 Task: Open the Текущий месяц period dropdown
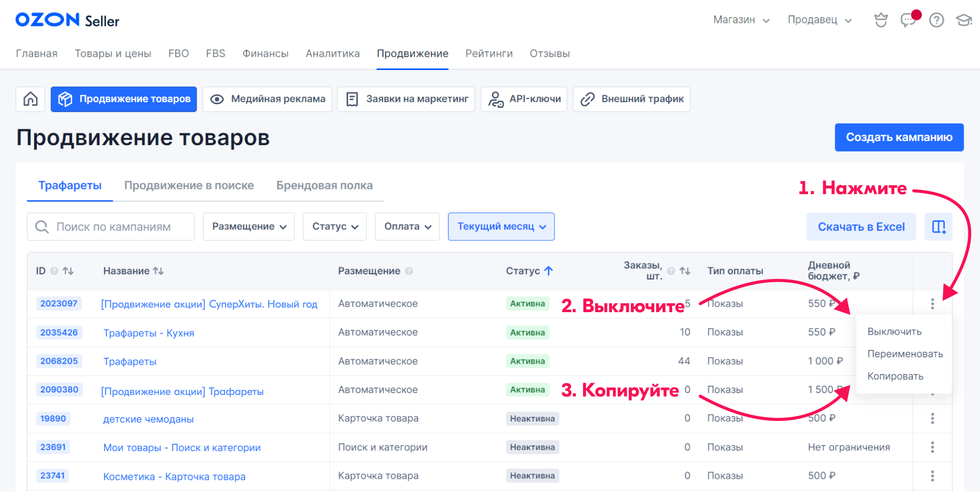coord(501,227)
